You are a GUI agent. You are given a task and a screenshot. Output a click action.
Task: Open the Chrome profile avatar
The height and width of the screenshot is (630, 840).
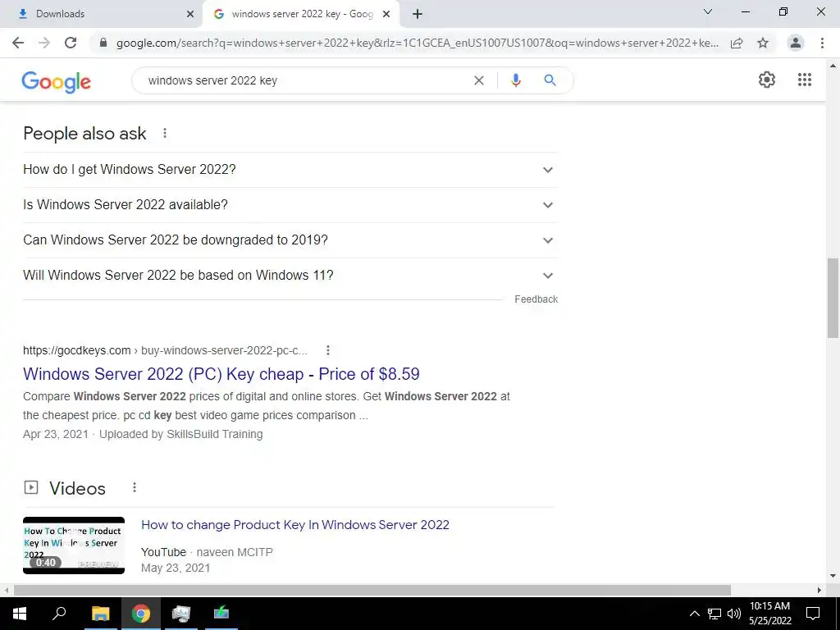[x=796, y=43]
